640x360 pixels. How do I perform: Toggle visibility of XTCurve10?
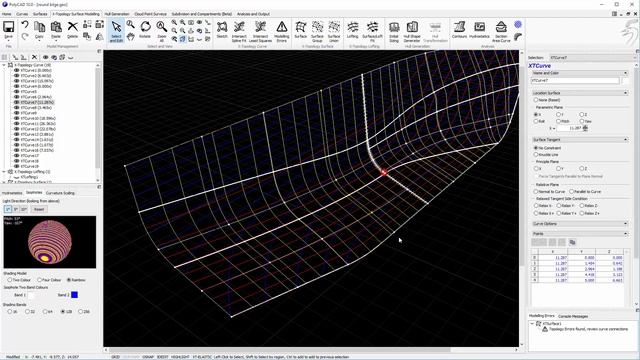click(x=17, y=118)
